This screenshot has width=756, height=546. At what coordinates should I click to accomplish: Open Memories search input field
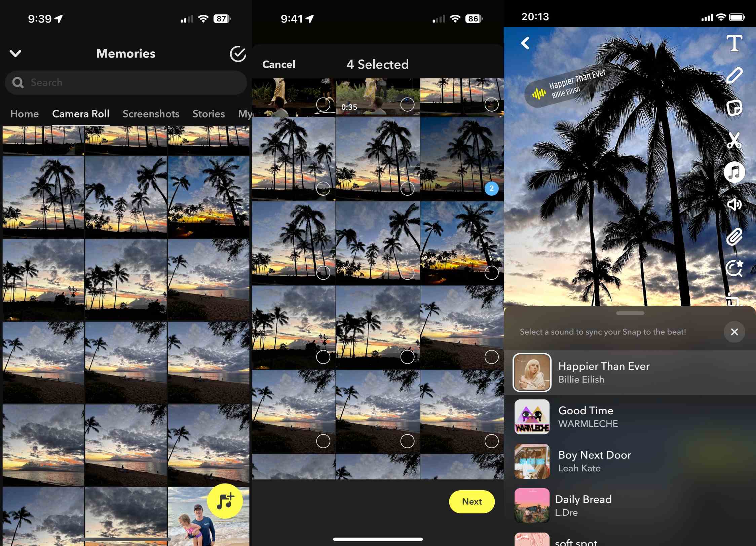coord(126,82)
